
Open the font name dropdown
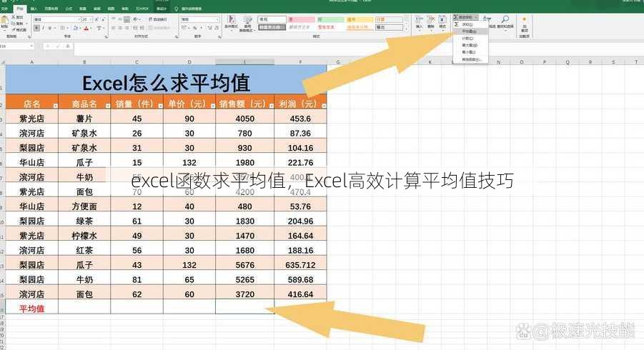pyautogui.click(x=79, y=19)
